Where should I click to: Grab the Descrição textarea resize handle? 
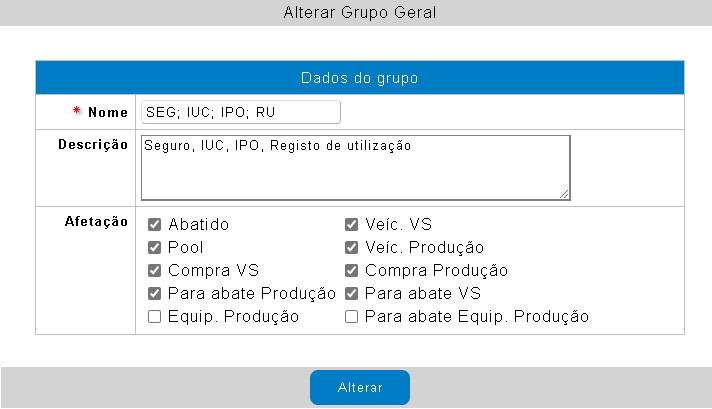click(565, 195)
